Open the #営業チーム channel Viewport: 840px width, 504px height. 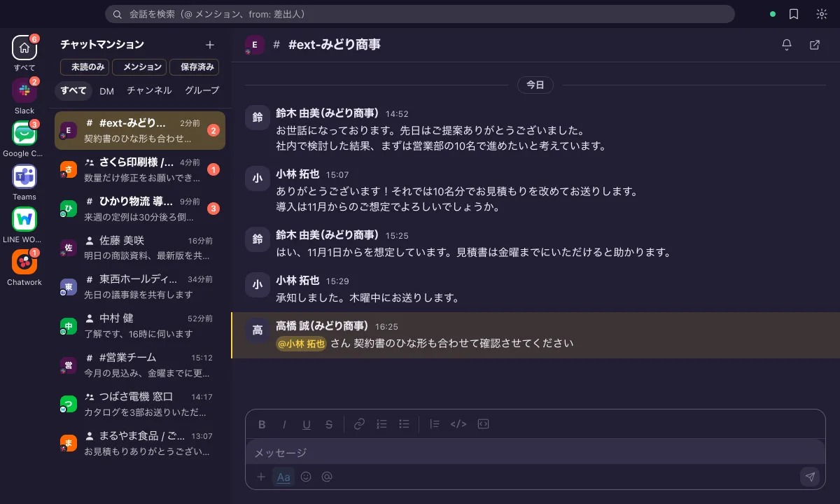(x=140, y=365)
